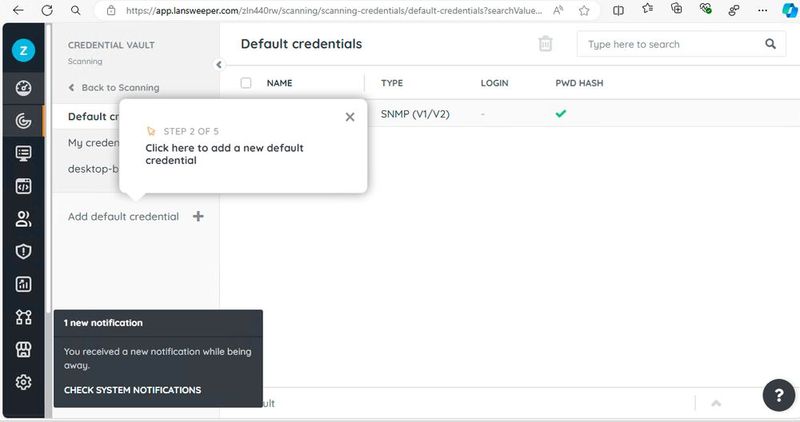Click the Back to Scanning link

point(114,88)
